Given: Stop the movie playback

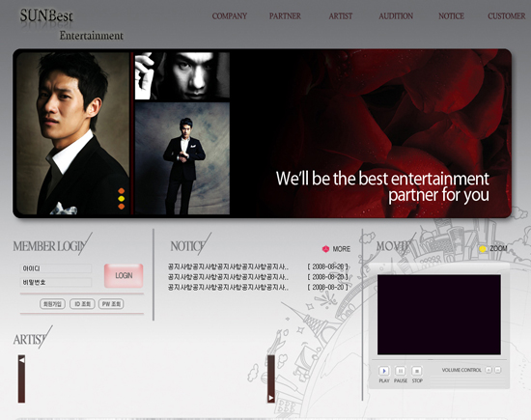Looking at the screenshot, I should pos(417,371).
